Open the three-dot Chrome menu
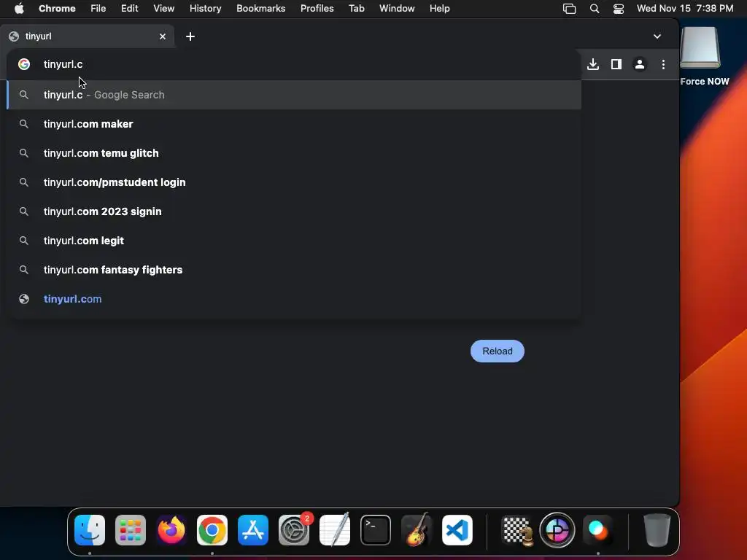Image resolution: width=747 pixels, height=560 pixels. point(663,64)
